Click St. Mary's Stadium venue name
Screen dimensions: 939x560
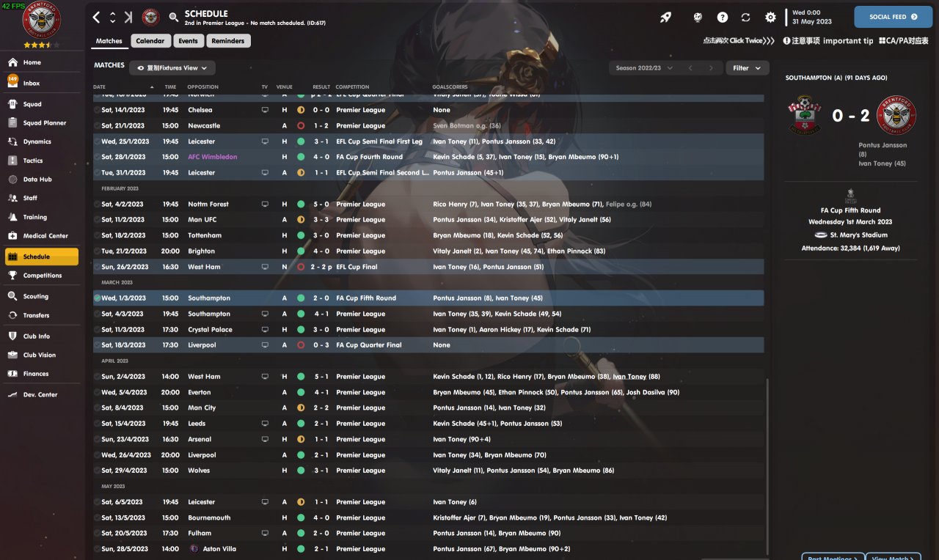[x=858, y=235]
